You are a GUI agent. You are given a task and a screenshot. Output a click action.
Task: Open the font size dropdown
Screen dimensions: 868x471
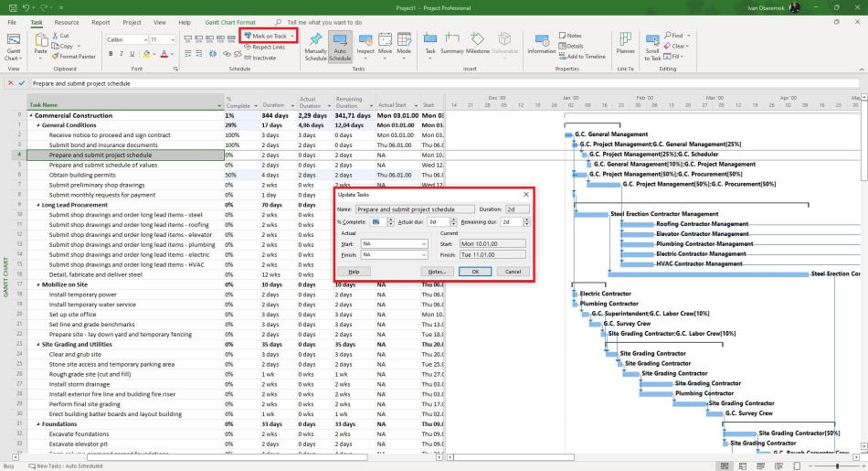173,40
